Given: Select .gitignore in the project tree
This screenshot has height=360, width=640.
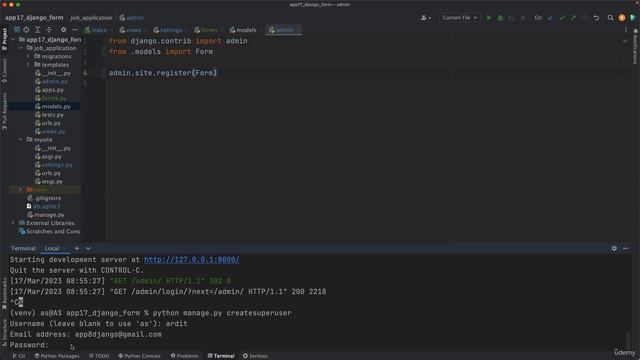Looking at the screenshot, I should point(47,198).
